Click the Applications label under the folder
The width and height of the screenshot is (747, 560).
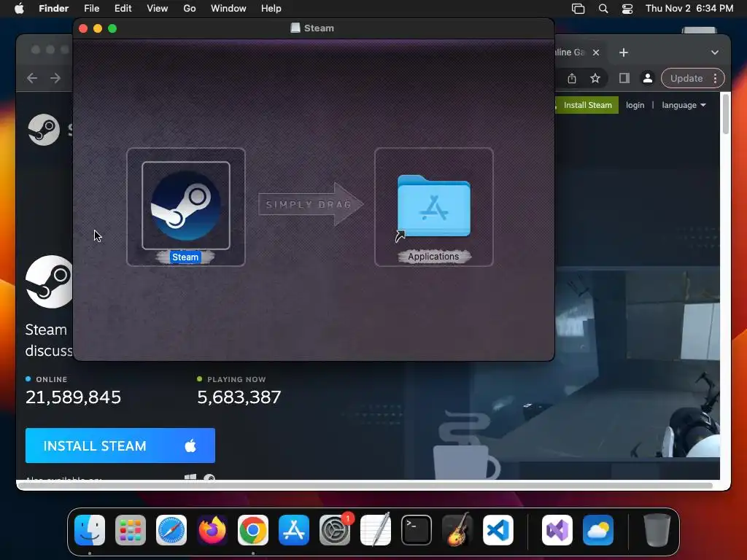coord(433,257)
